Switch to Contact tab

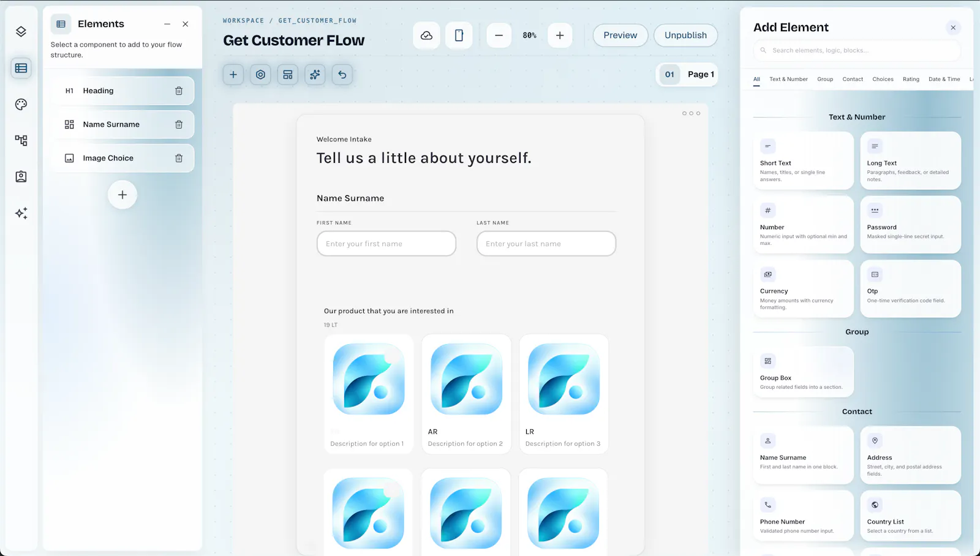tap(853, 79)
